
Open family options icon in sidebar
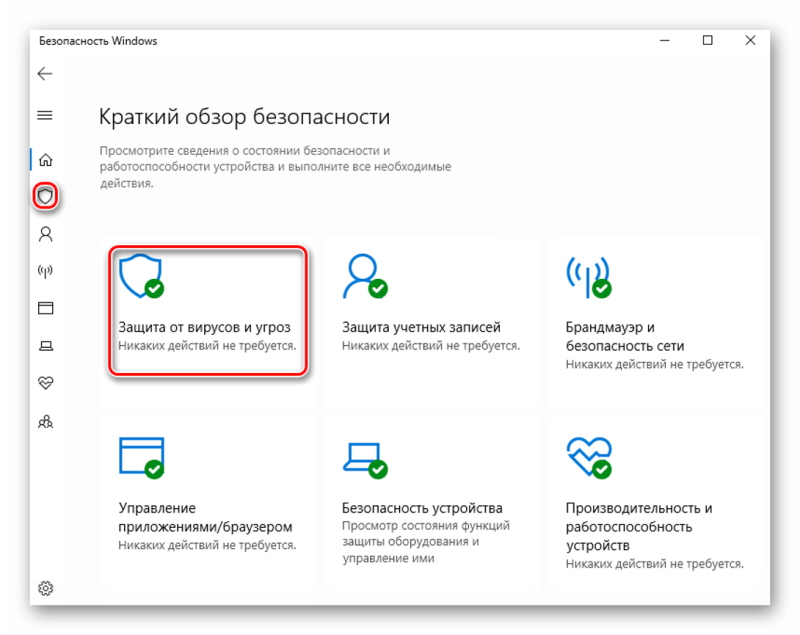coord(45,422)
